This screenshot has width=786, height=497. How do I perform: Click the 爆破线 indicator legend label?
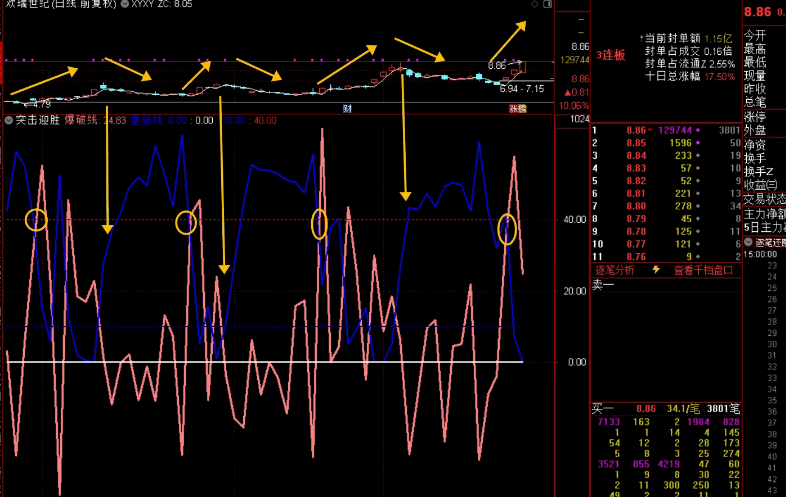[x=81, y=120]
